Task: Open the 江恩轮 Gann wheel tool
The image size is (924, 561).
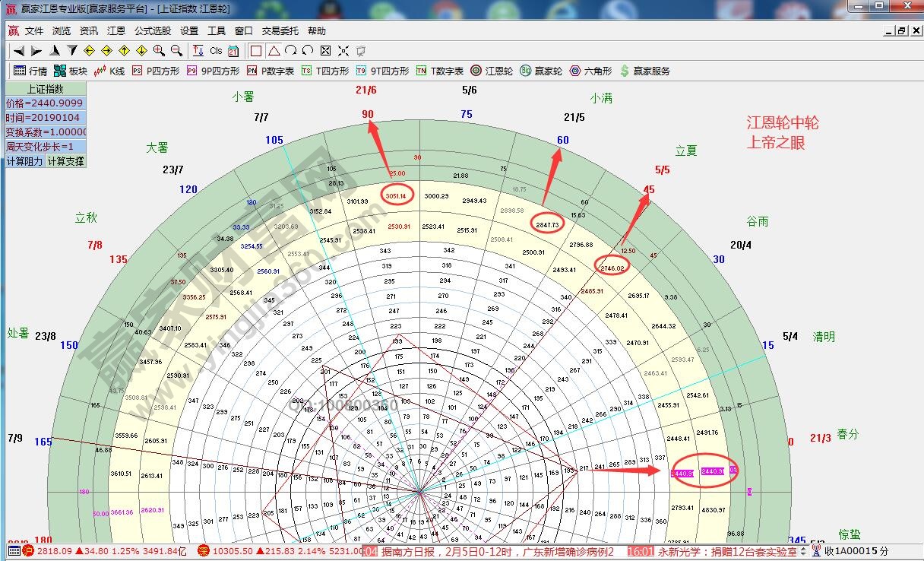Action: click(x=492, y=71)
